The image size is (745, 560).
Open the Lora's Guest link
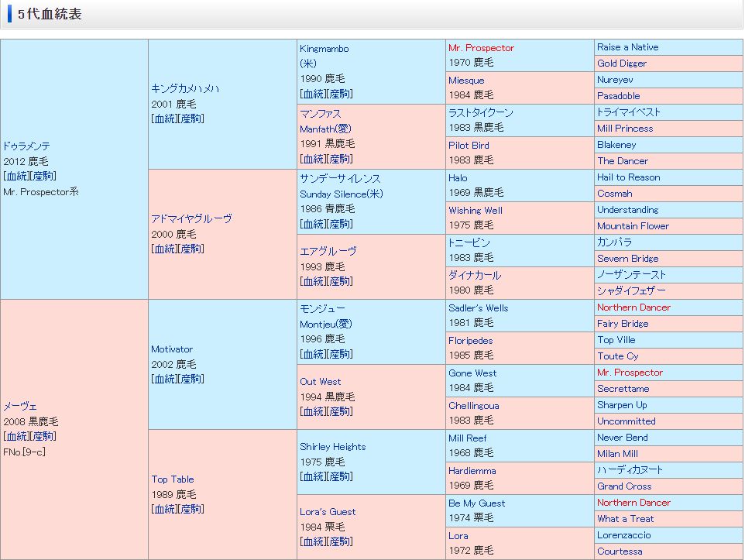pyautogui.click(x=328, y=512)
